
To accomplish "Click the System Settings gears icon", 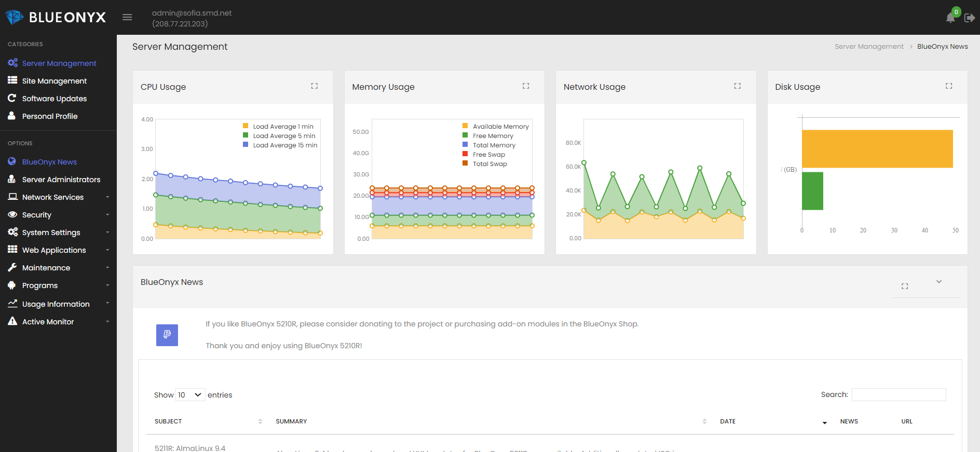I will coord(12,232).
